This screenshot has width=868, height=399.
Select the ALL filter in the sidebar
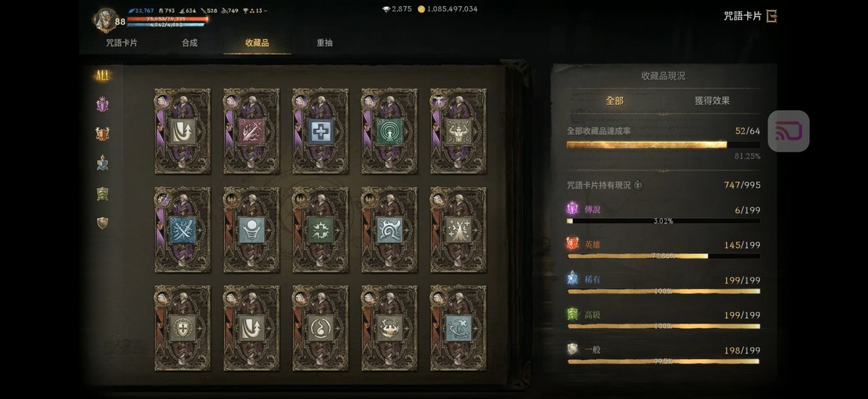[x=103, y=76]
